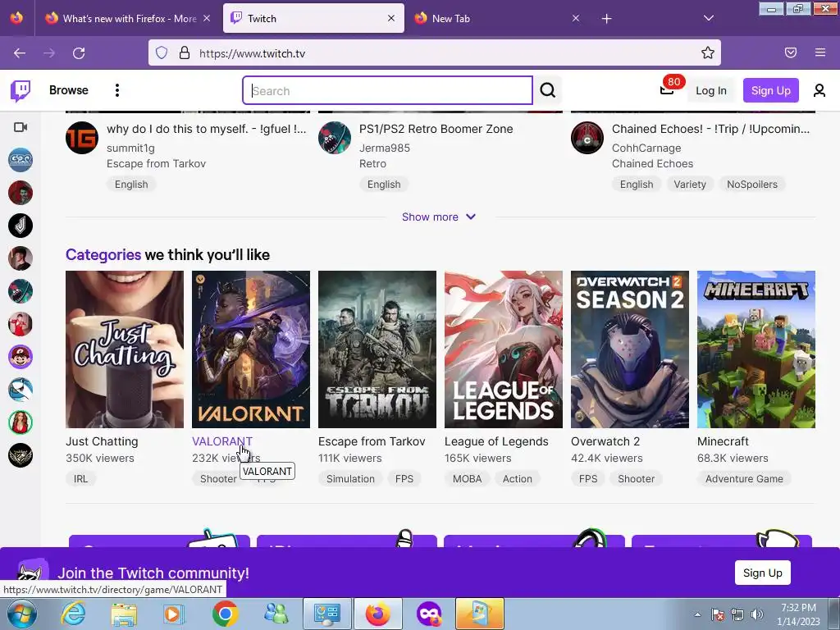Screen dimensions: 840x630
Task: Click the camera icon in sidebar
Action: (x=21, y=127)
